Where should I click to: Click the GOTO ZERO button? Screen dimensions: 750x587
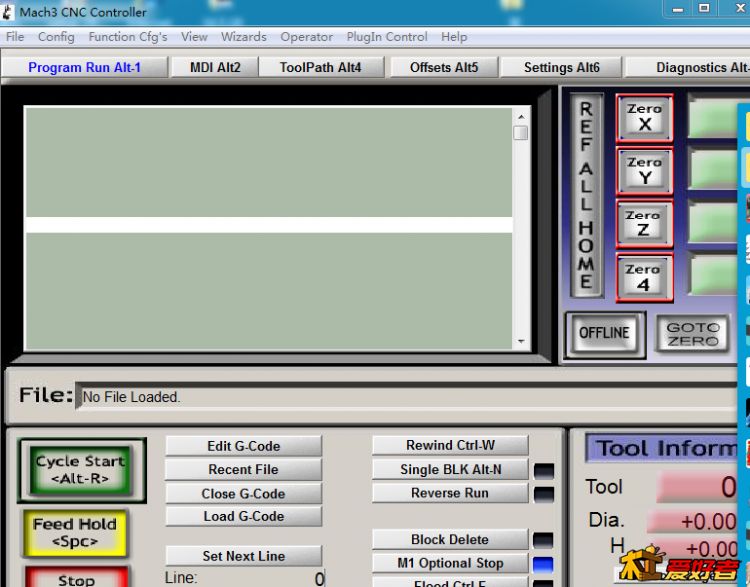click(x=692, y=334)
